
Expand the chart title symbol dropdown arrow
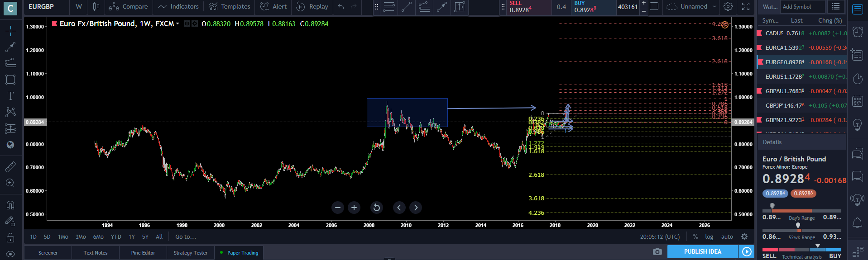(x=177, y=24)
